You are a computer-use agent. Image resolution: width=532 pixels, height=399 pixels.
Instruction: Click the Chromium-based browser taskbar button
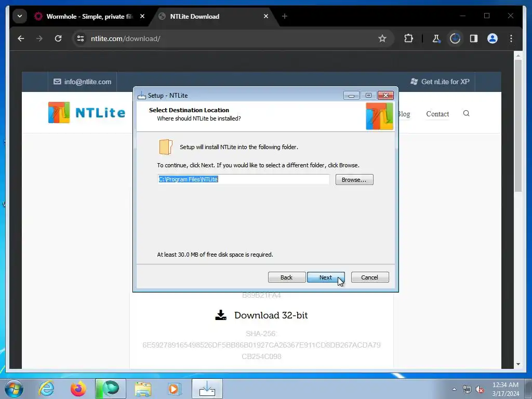pyautogui.click(x=111, y=389)
